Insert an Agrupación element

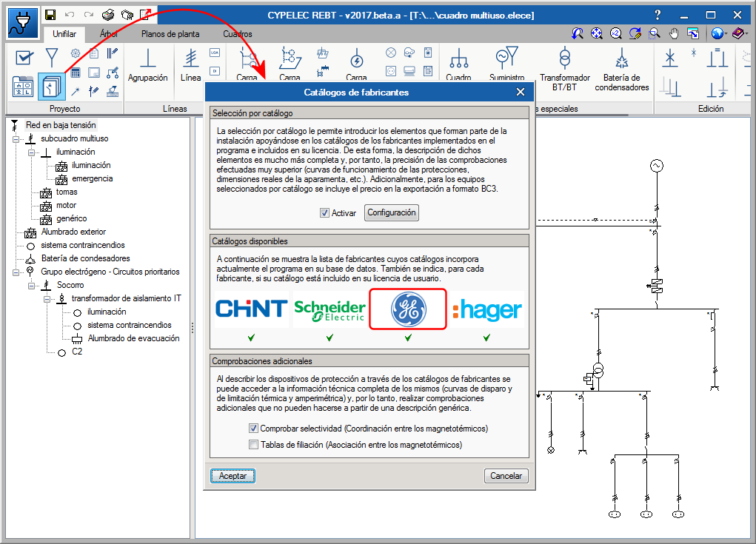[x=148, y=65]
